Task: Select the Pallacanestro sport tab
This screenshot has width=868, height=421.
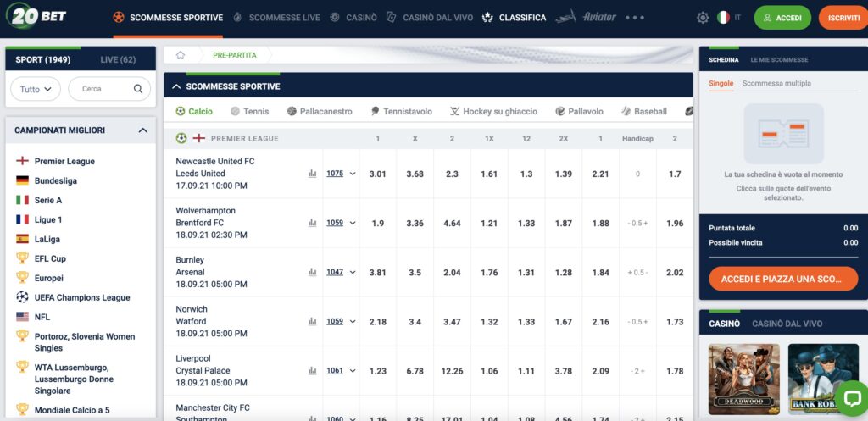Action: pos(320,111)
